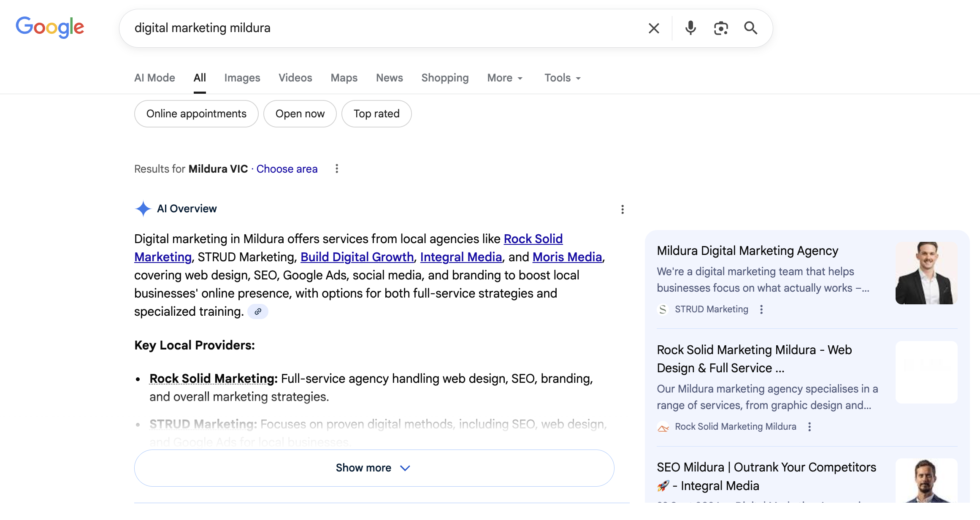
Task: Click the Choose area link
Action: (287, 169)
